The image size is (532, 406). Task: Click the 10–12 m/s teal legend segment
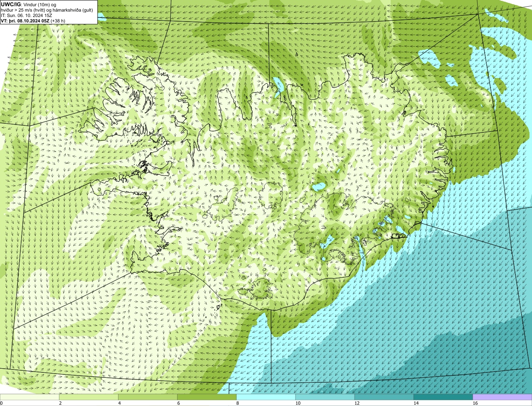click(325, 397)
